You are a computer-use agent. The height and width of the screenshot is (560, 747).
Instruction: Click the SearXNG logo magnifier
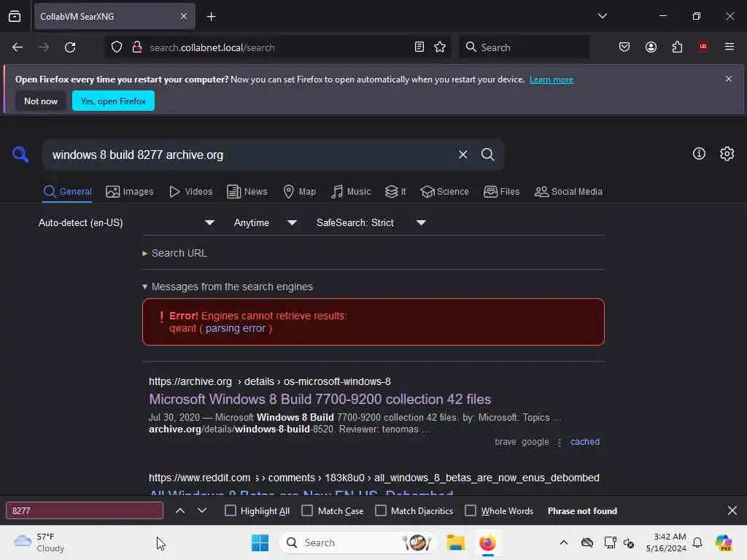[x=20, y=155]
